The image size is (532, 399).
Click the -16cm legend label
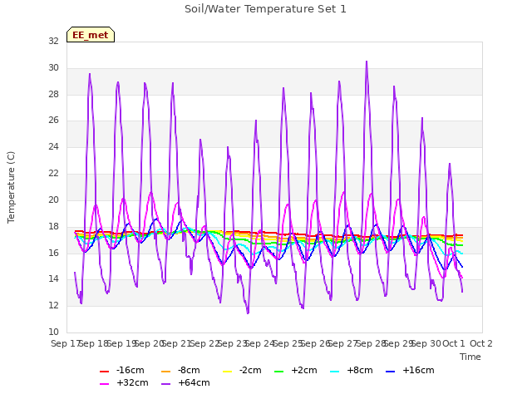tap(131, 370)
